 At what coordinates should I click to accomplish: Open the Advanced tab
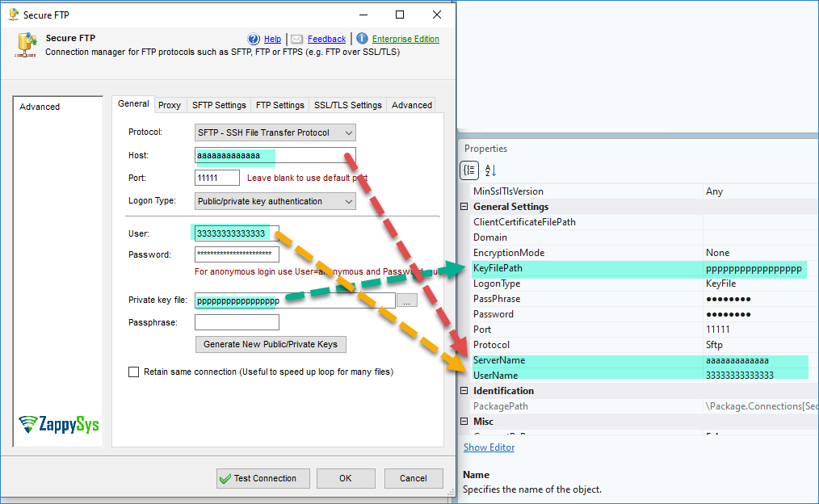click(x=412, y=105)
